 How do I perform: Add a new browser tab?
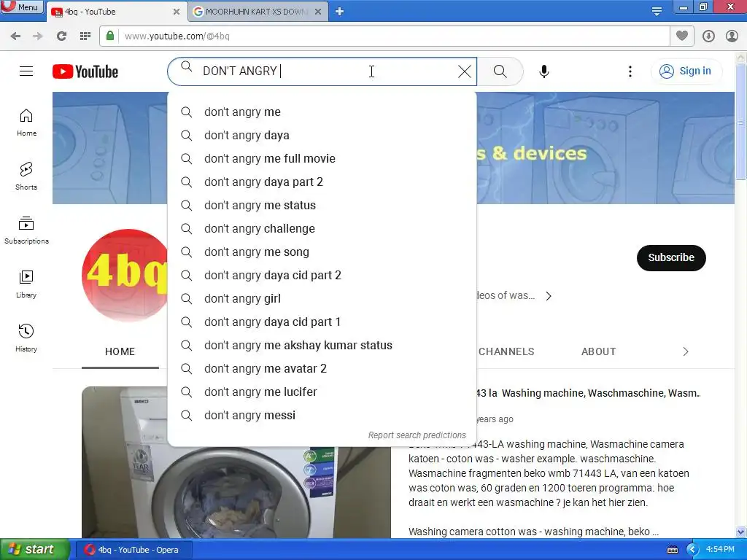tap(339, 12)
